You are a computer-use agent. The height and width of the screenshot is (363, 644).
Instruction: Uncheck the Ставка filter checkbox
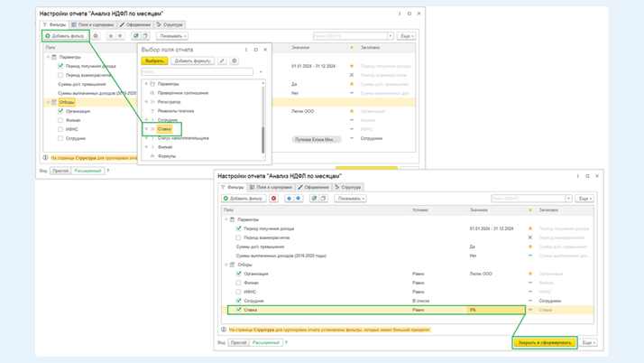click(x=239, y=310)
